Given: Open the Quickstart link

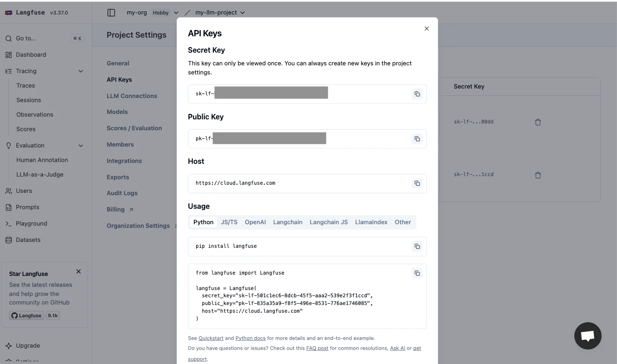Looking at the screenshot, I should point(211,338).
